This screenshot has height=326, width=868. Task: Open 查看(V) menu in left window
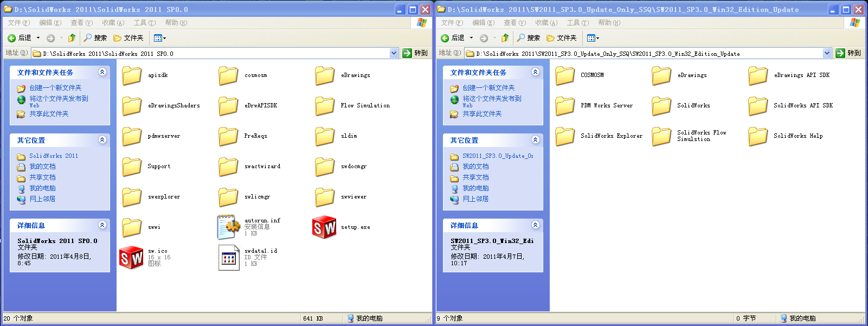(x=81, y=23)
